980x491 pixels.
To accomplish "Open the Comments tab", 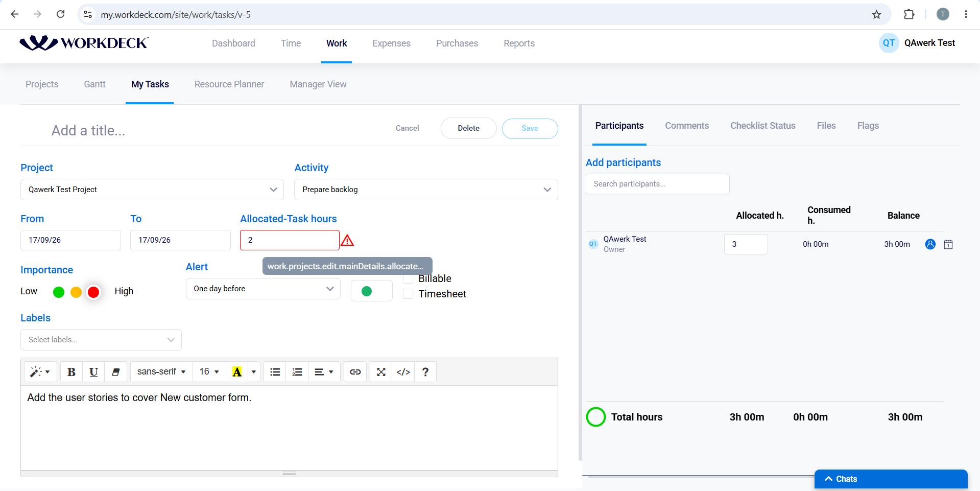I will tap(687, 126).
